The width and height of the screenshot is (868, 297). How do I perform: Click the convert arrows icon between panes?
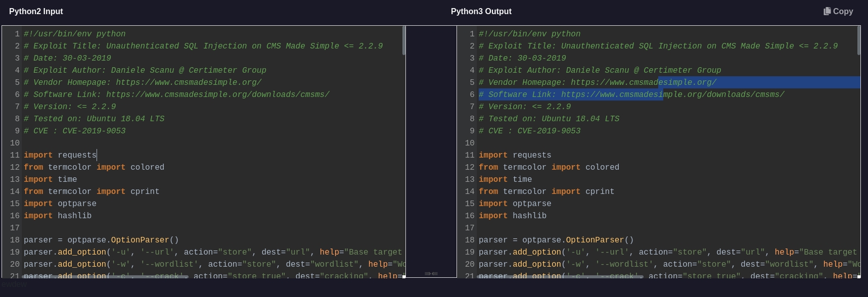431,273
